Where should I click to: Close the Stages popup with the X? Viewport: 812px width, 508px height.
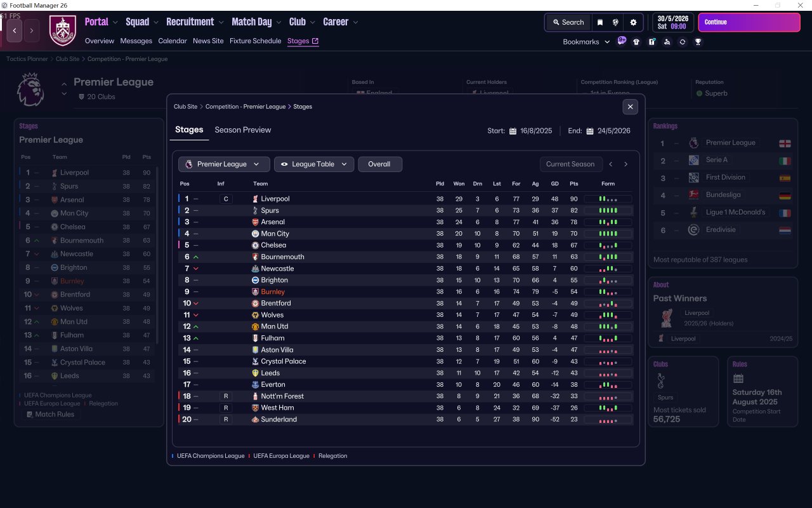(630, 107)
